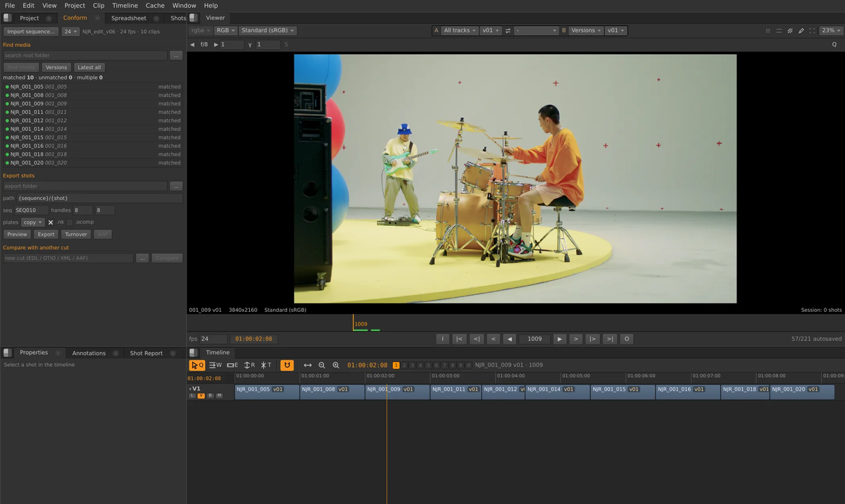Toggle viewer diagonal stripes overlay

790,31
